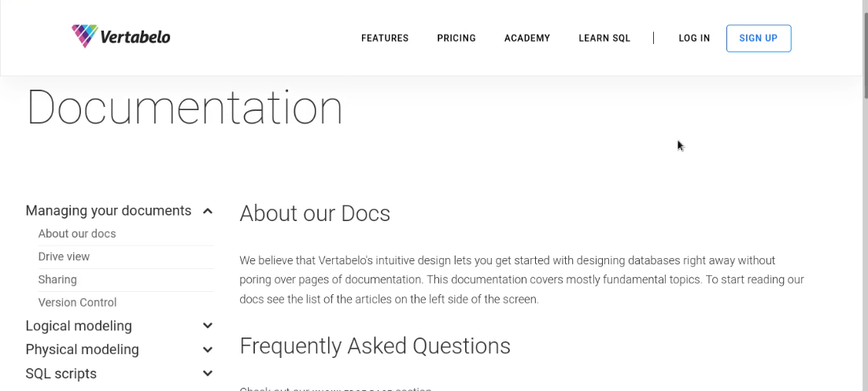Viewport: 868px width, 391px height.
Task: Select the Sharing article link
Action: coord(57,279)
